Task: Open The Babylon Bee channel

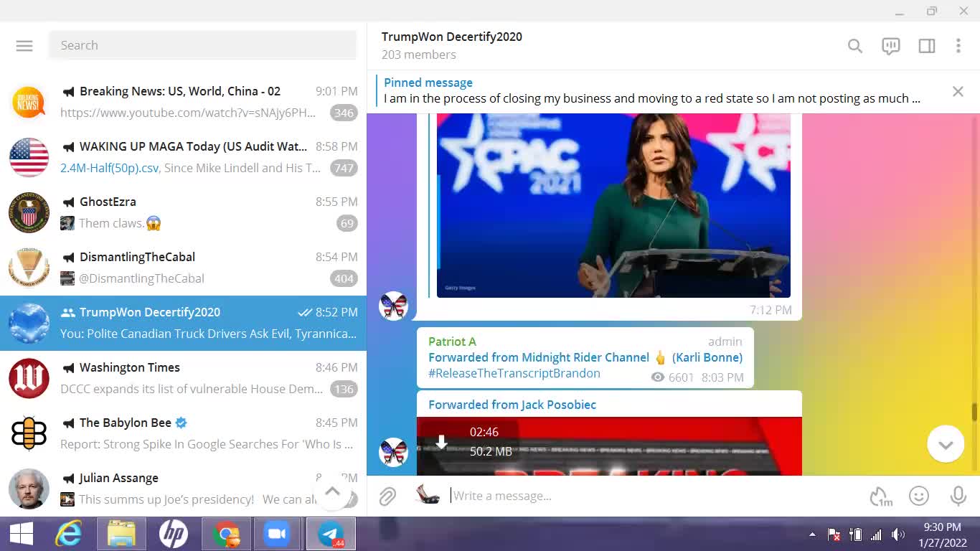Action: [x=183, y=433]
